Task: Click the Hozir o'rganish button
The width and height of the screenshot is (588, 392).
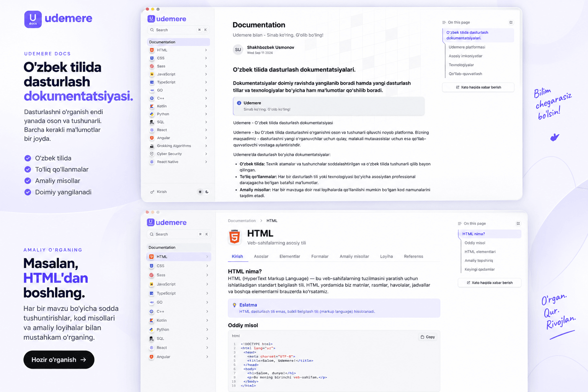Action: coord(59,360)
